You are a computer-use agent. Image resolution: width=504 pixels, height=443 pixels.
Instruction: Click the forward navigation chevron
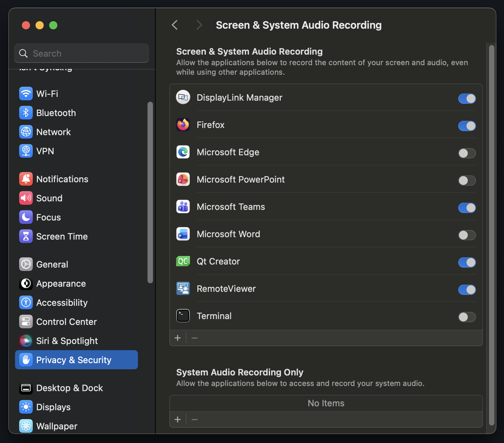[x=199, y=25]
